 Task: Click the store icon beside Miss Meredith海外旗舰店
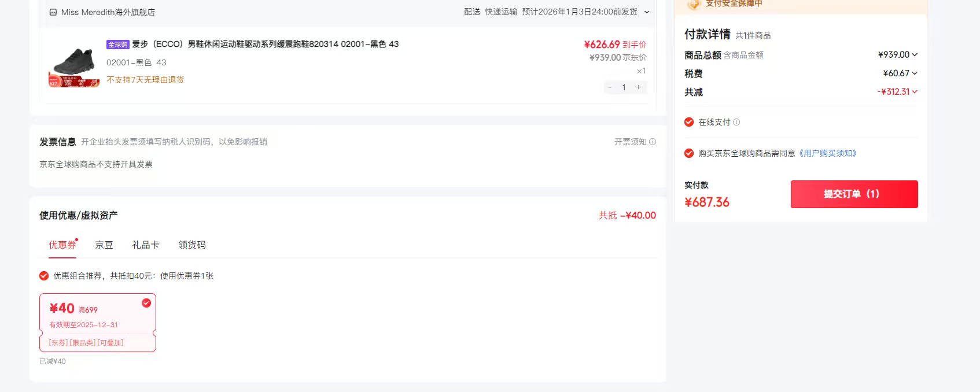(x=53, y=12)
